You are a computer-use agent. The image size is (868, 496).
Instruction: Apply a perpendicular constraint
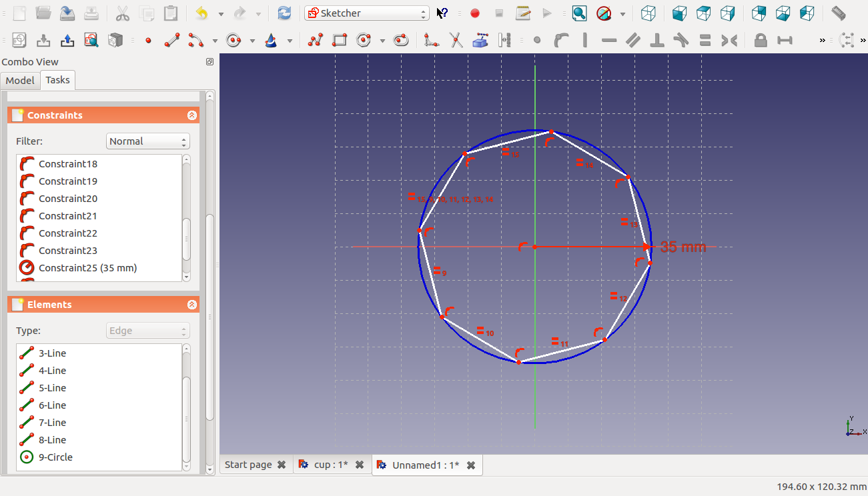click(x=657, y=40)
